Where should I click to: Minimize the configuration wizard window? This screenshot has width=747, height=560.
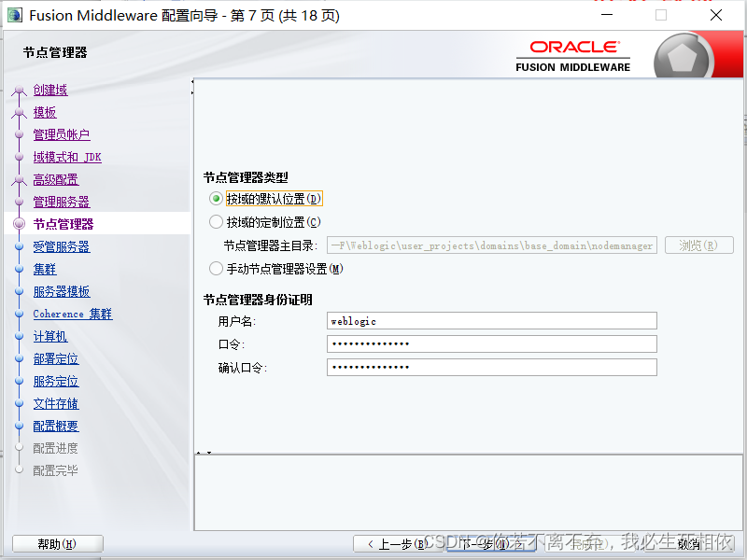click(607, 15)
